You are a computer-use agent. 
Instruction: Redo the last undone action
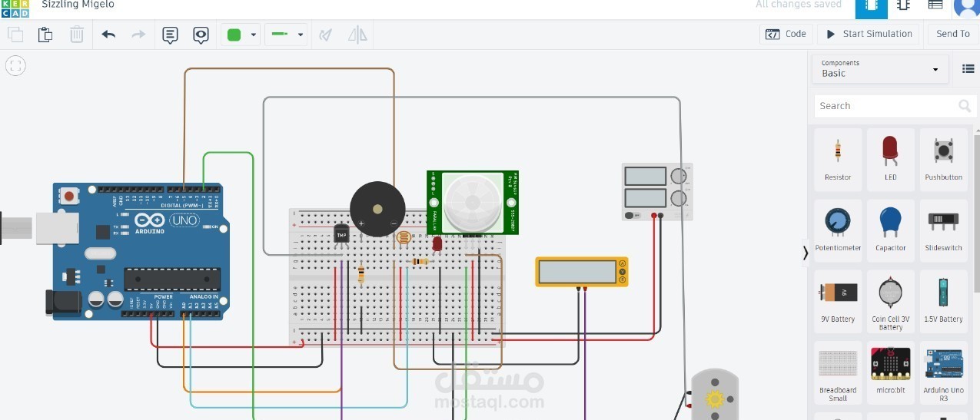pyautogui.click(x=138, y=35)
